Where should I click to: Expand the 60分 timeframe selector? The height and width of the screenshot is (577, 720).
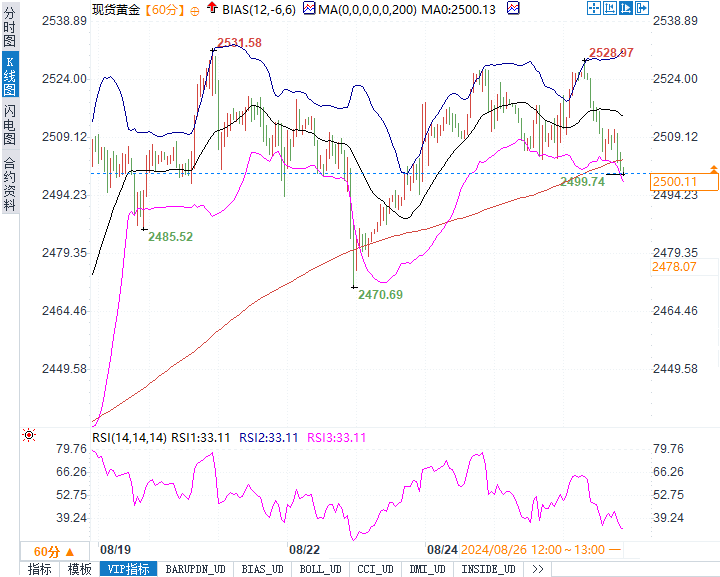click(54, 551)
